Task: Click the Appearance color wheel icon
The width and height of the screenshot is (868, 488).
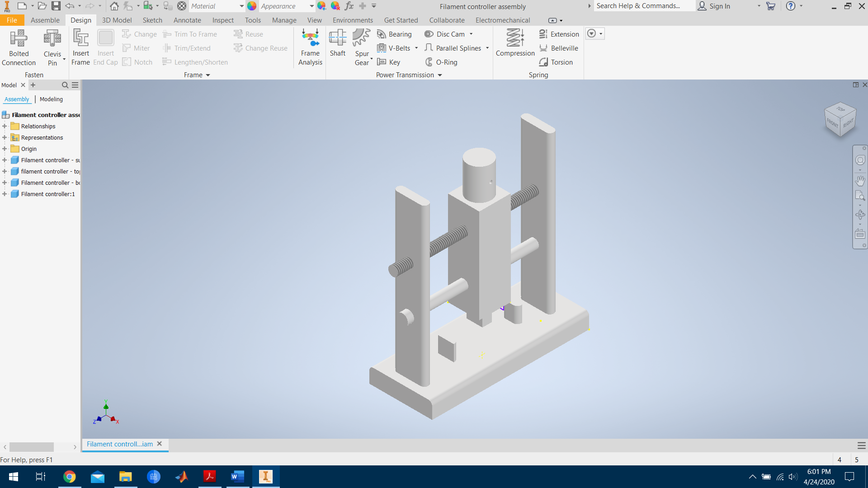Action: coord(252,6)
